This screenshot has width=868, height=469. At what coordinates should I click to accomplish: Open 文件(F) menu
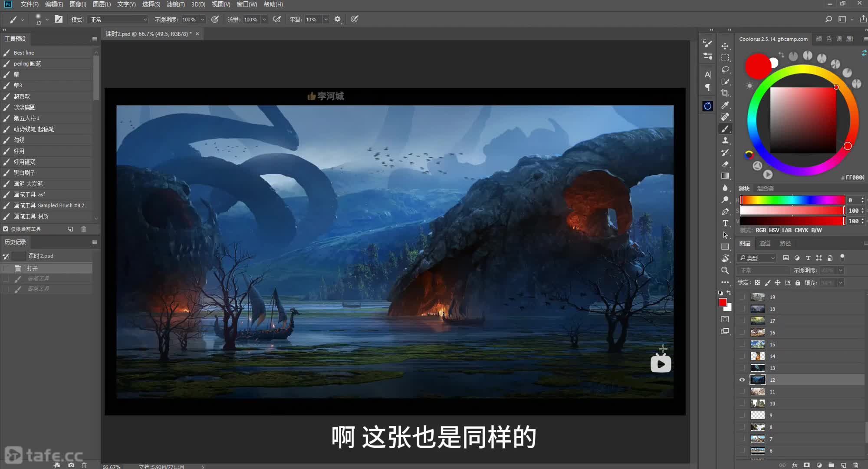[30, 4]
